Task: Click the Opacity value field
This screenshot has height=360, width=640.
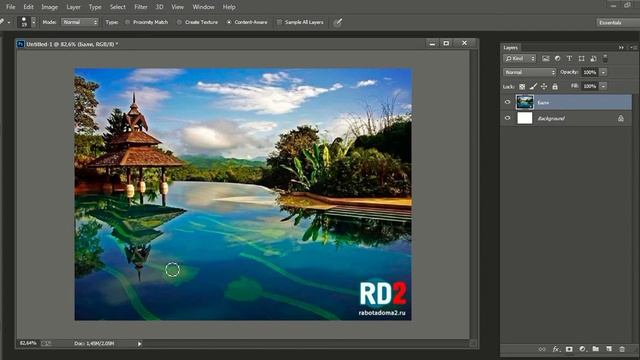Action: [589, 72]
